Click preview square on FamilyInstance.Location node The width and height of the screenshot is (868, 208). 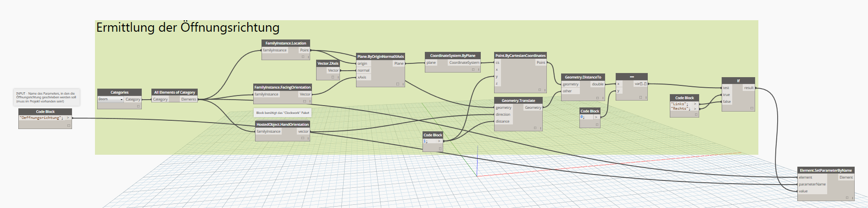(x=303, y=57)
